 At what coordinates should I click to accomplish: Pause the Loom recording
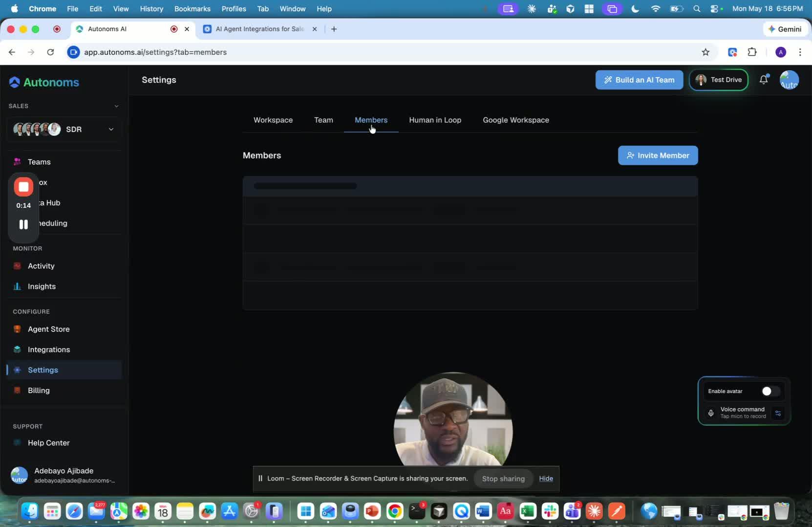click(23, 224)
